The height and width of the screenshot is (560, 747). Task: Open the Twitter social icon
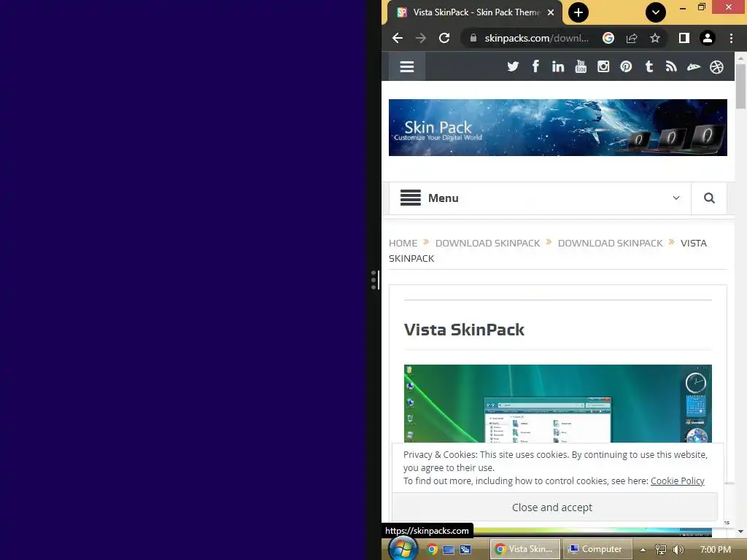tap(513, 66)
